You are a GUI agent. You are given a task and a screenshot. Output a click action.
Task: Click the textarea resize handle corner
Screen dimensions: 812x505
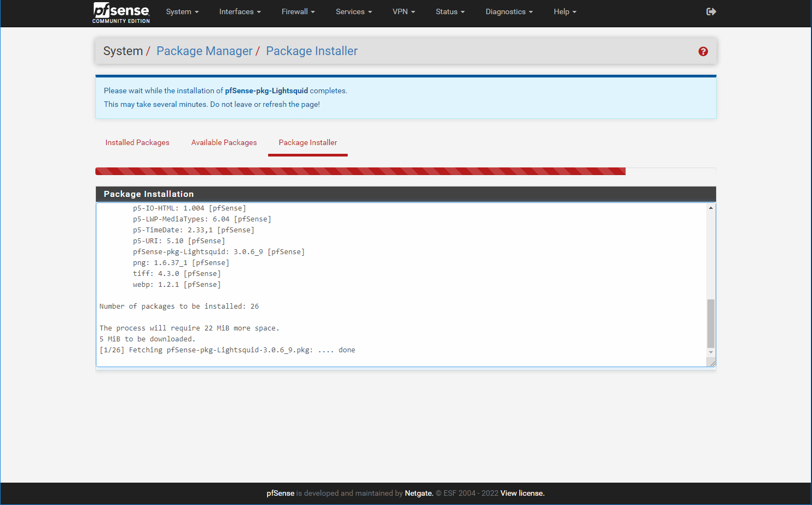point(712,363)
